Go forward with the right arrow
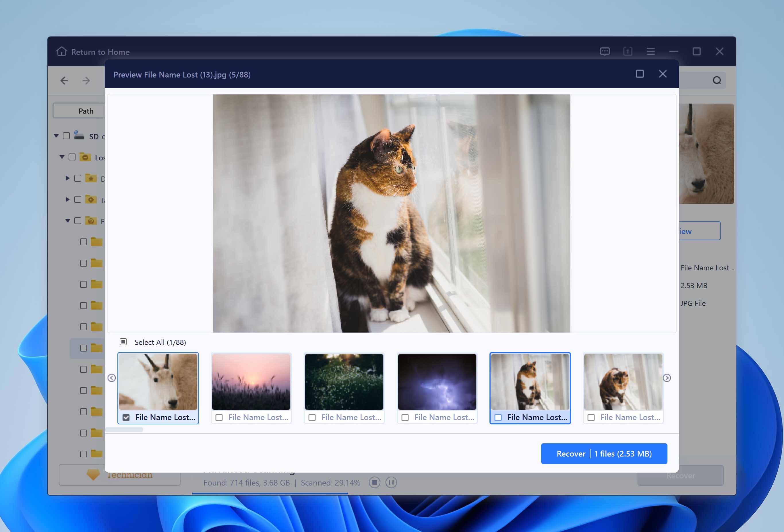This screenshot has height=532, width=784. 86,81
